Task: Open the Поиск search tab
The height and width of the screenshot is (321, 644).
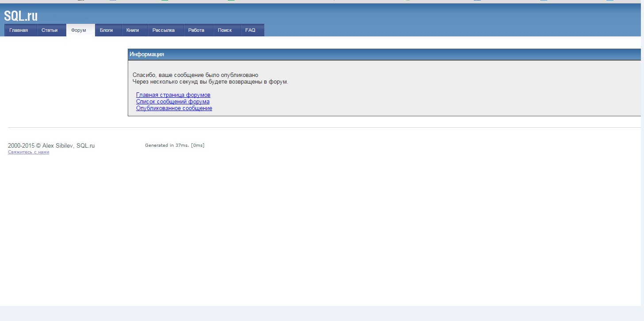Action: point(225,30)
